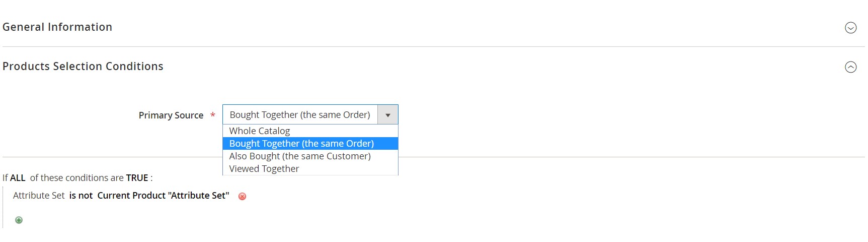Screen dimensions: 868x242
Task: Click the Primary Source label
Action: point(171,115)
